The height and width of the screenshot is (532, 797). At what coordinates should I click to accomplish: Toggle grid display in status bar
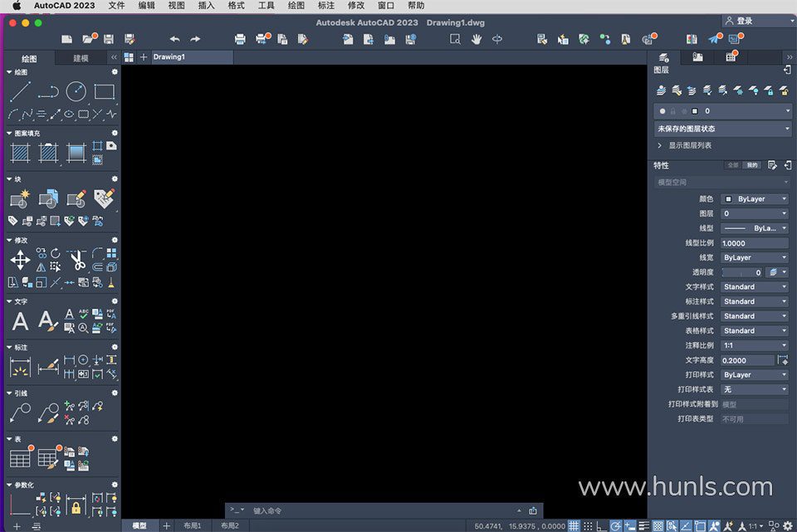pyautogui.click(x=574, y=526)
